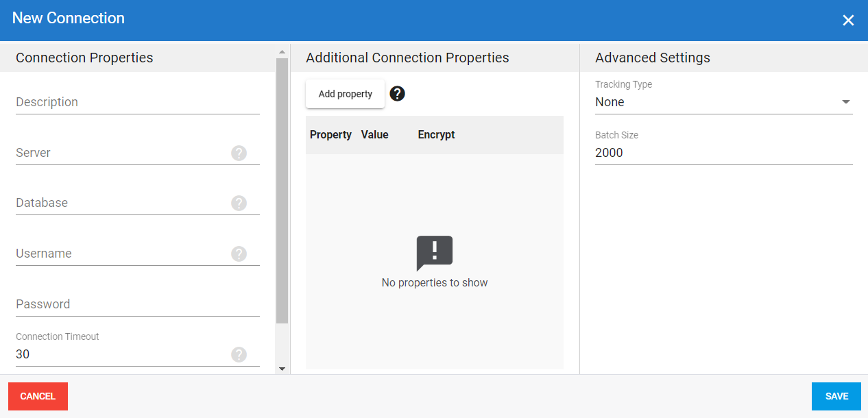Click the scrollbar up arrow in Connection Properties

[x=281, y=52]
